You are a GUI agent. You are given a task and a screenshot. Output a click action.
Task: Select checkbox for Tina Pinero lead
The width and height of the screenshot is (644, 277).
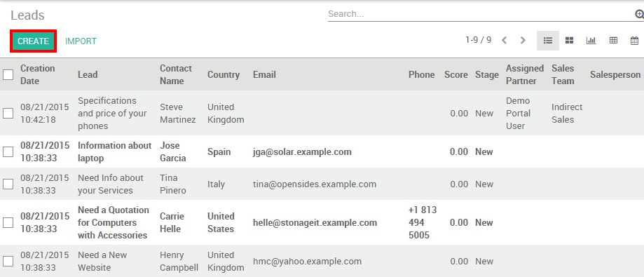8,184
